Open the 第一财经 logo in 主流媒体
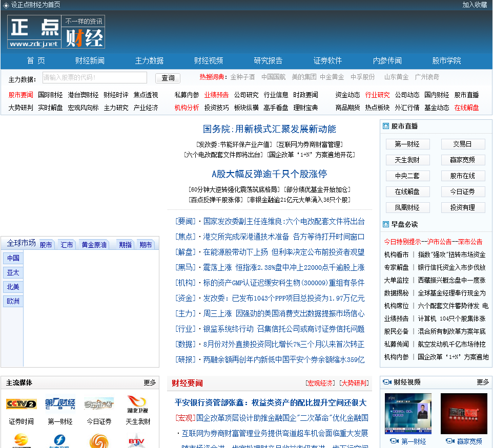Image resolution: width=493 pixels, height=448 pixels. 60,403
